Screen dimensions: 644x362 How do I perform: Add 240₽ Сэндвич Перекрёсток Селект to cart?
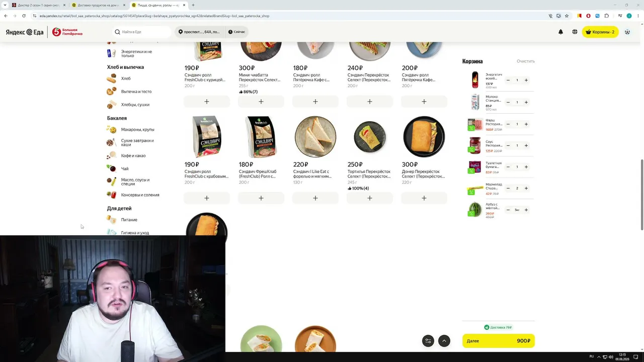[370, 102]
